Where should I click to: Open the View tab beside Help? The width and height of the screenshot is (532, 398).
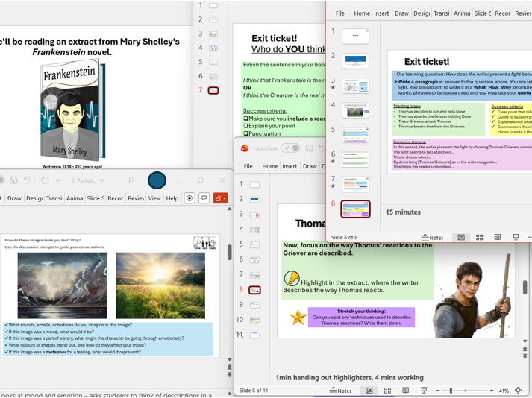(x=154, y=198)
